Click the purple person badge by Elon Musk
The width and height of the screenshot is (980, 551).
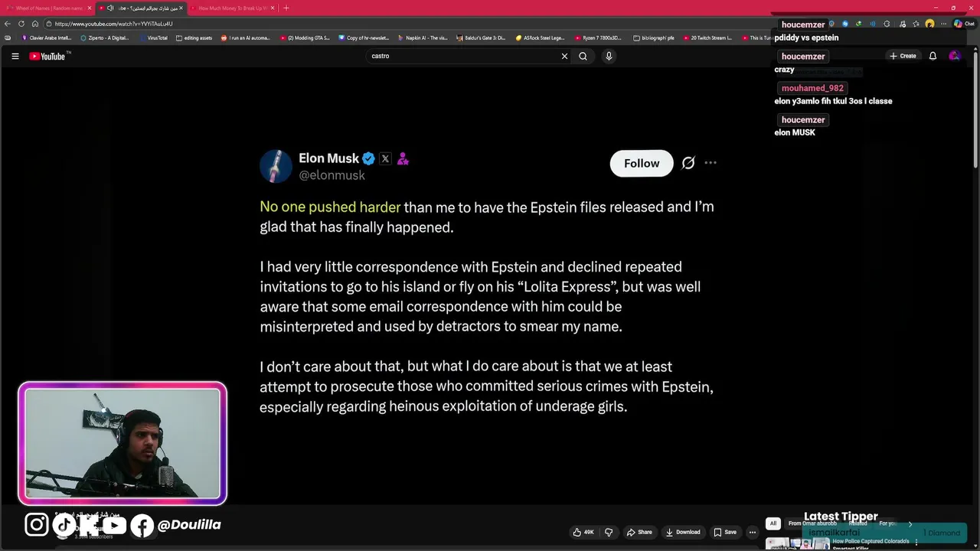click(403, 159)
